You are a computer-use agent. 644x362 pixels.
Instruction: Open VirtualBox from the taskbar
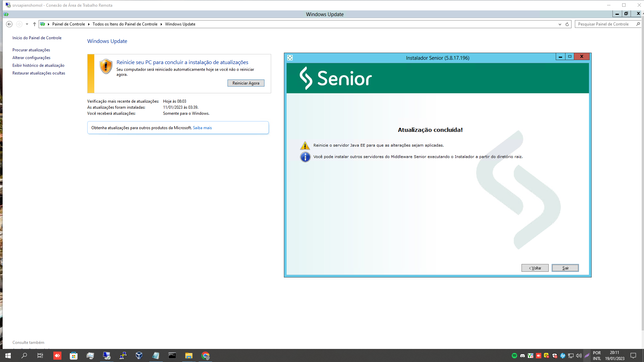pyautogui.click(x=139, y=356)
